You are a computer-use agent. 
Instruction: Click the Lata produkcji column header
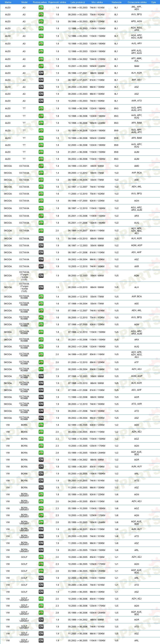[78, 2]
